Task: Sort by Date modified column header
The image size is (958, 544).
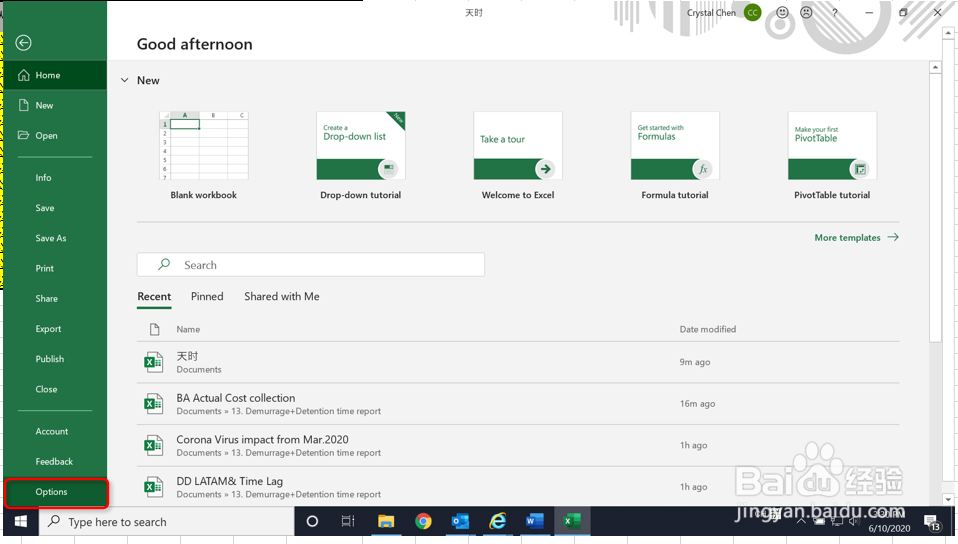Action: 708,329
